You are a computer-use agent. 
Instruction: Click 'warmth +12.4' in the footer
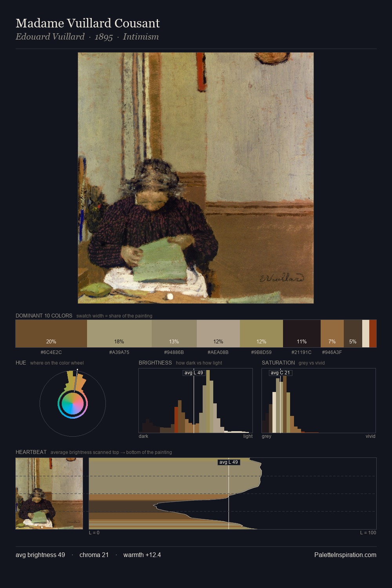coord(142,555)
